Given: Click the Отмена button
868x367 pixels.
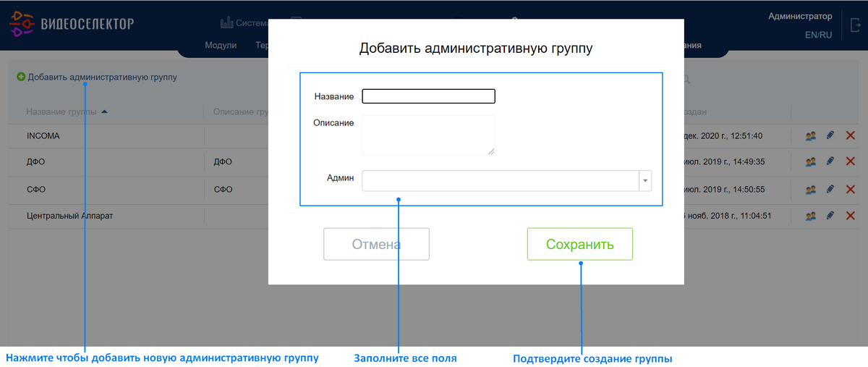Looking at the screenshot, I should tap(376, 244).
